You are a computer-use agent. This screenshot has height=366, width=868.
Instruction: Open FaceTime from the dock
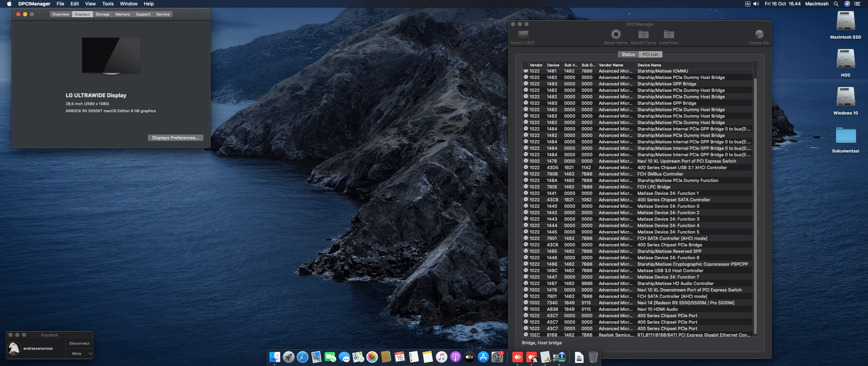[x=330, y=357]
